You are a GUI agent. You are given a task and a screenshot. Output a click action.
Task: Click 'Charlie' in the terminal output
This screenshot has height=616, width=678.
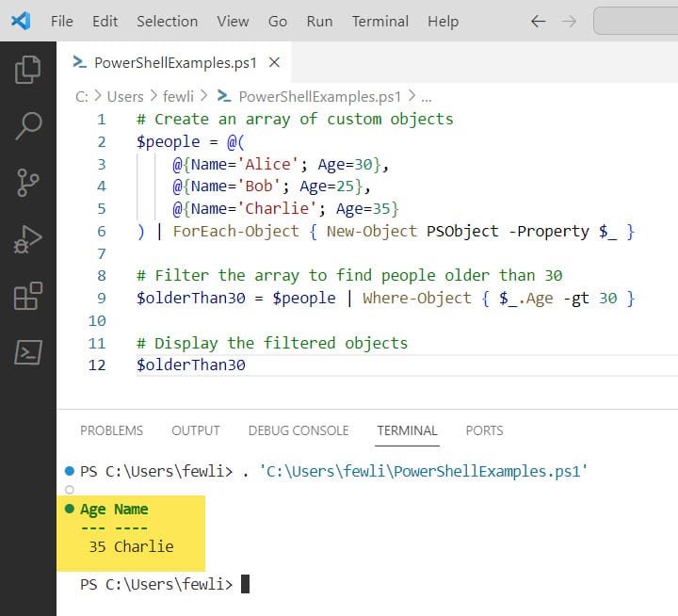pos(143,547)
